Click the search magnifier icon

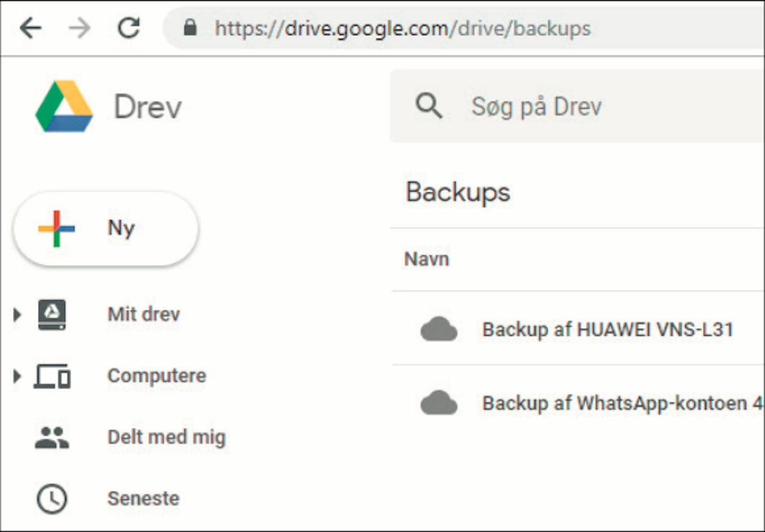click(x=428, y=106)
